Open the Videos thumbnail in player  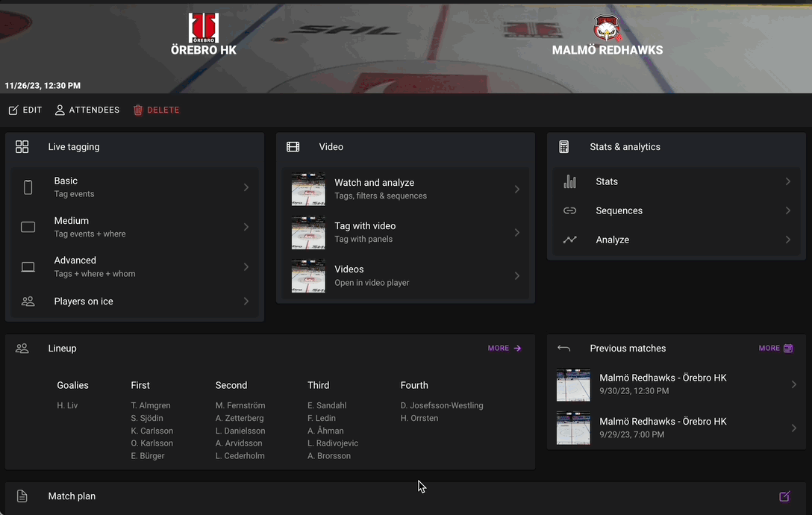point(308,276)
